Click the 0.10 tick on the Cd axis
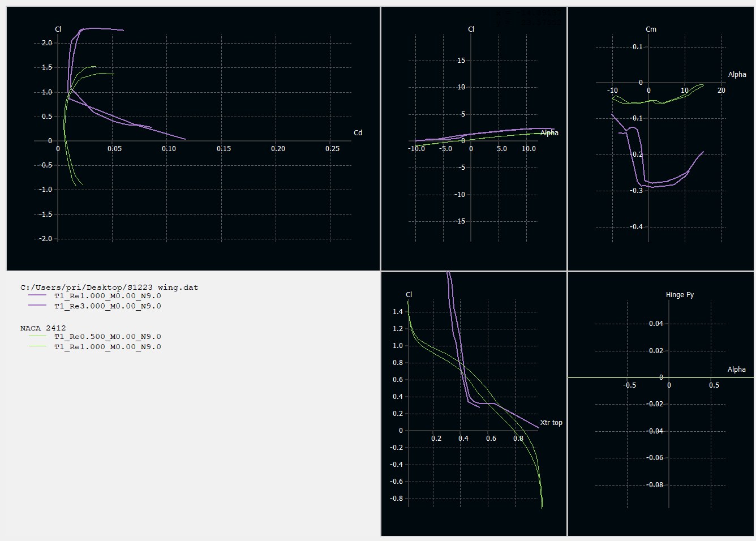 click(169, 149)
